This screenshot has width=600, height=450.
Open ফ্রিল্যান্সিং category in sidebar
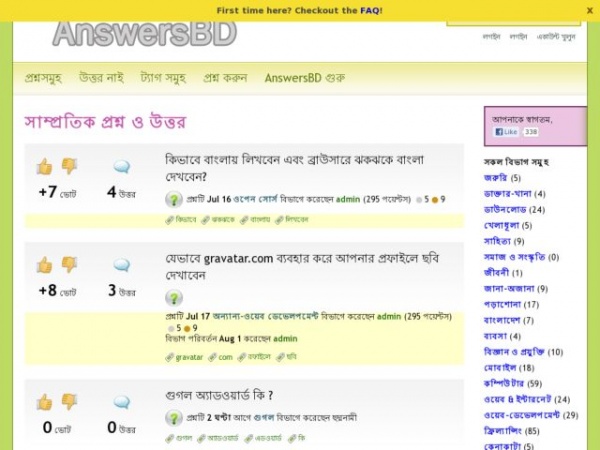click(502, 430)
